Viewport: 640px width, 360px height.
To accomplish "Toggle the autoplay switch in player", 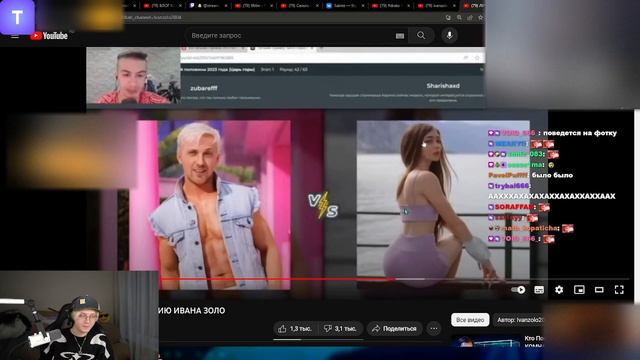I will [x=518, y=290].
